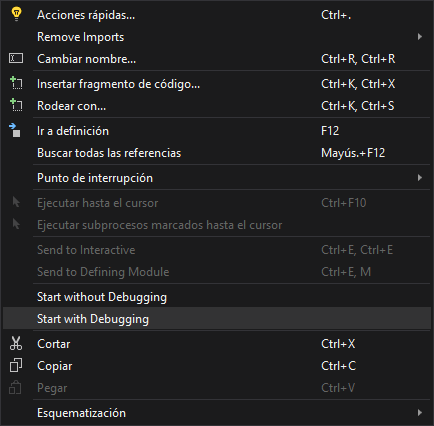Click the scissors Cortar icon
Screen dimensions: 434x426
16,343
